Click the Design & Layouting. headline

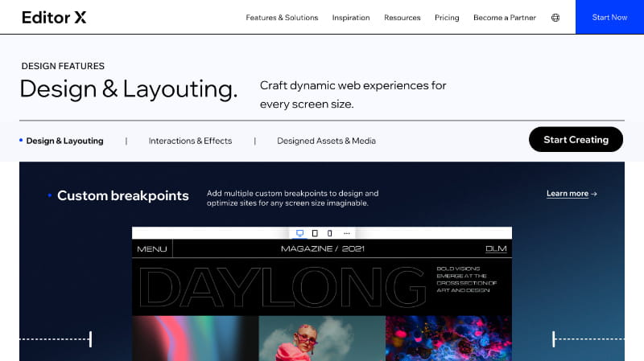tap(129, 89)
